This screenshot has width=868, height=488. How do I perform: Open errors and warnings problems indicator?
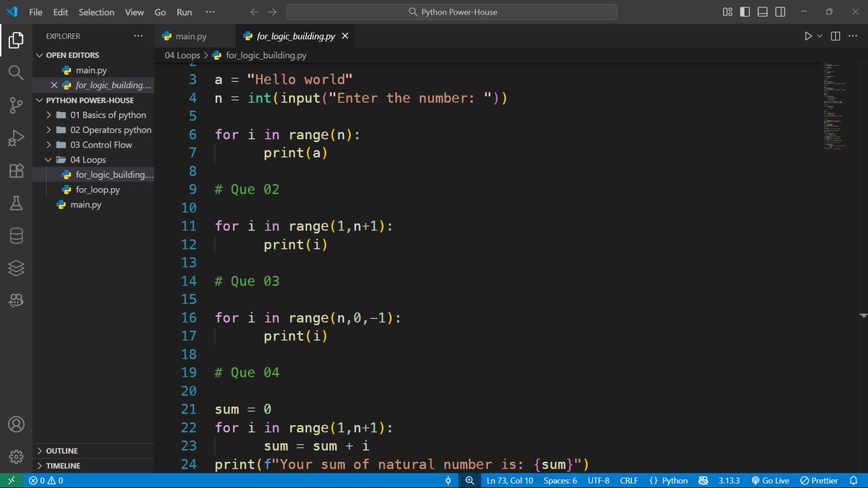[46, 481]
